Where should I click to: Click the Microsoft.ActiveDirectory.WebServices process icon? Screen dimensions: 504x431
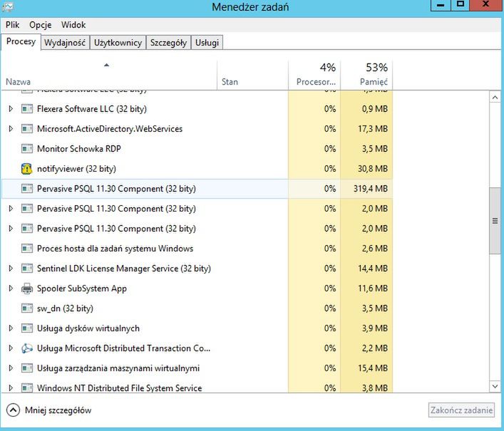click(26, 129)
